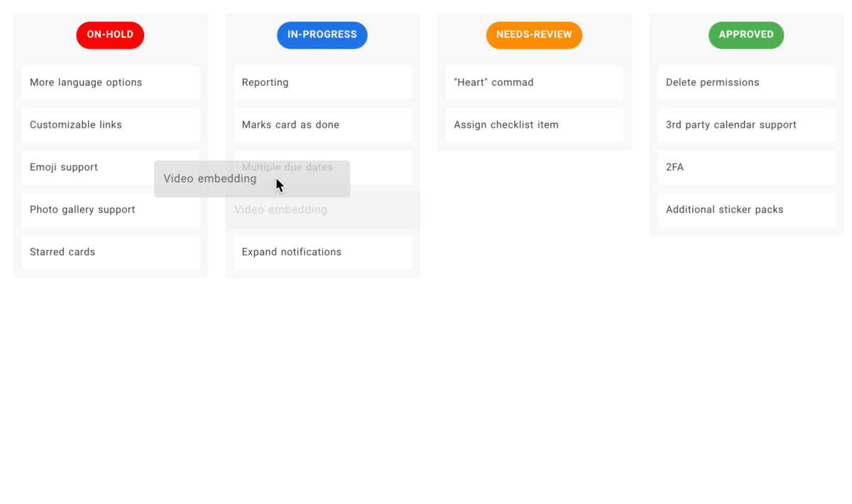
Task: Click the 2FA card
Action: click(x=746, y=168)
